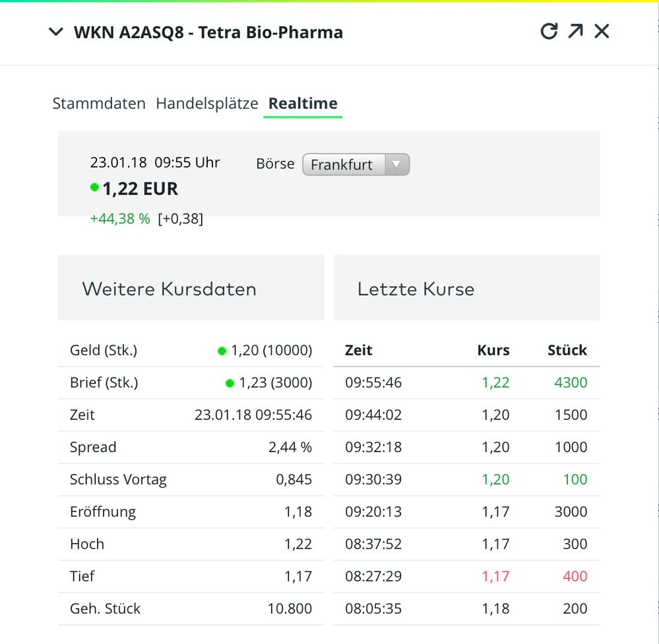Select the 09:55:46 trade row
This screenshot has height=644, width=659.
pos(466,382)
